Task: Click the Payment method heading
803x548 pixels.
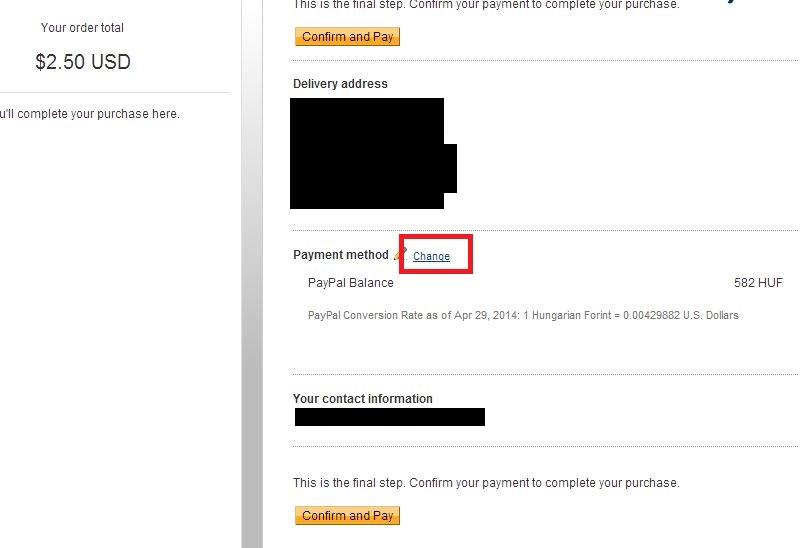Action: [341, 255]
